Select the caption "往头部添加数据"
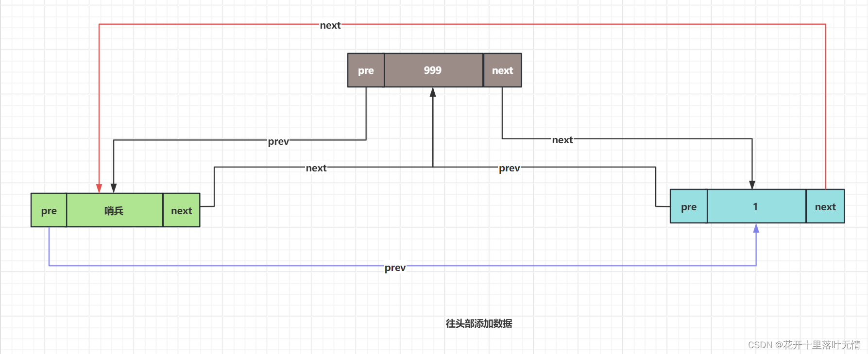 point(479,323)
